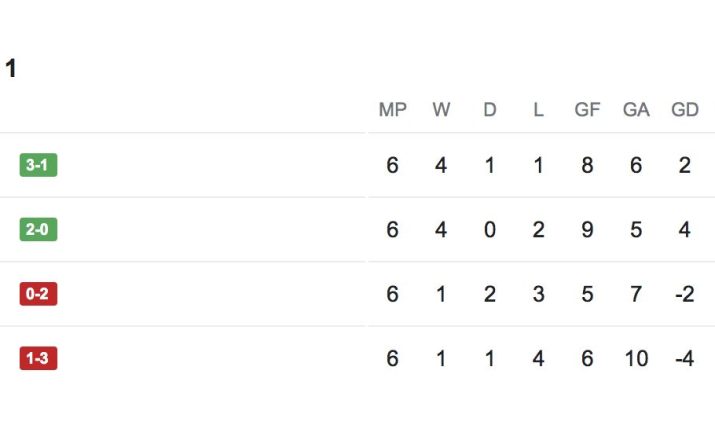This screenshot has width=715, height=429.
Task: Click the goals-against value 7
Action: (x=636, y=294)
